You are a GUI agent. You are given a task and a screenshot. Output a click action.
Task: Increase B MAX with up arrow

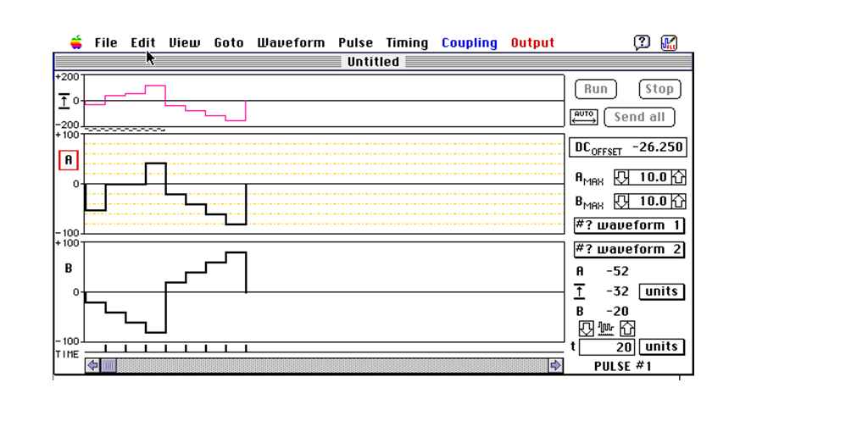[x=679, y=201]
